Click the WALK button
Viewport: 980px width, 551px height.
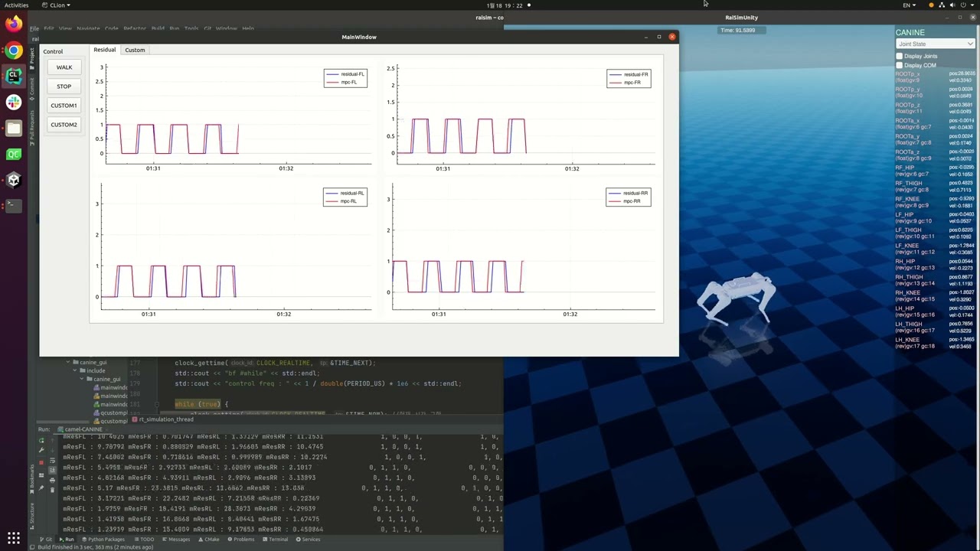tap(64, 67)
